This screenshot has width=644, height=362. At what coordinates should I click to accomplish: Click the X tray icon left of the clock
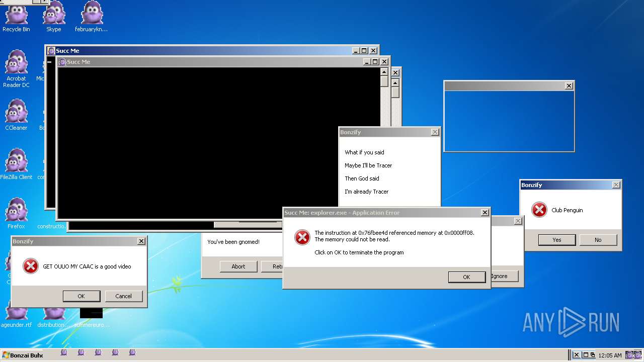tap(577, 355)
